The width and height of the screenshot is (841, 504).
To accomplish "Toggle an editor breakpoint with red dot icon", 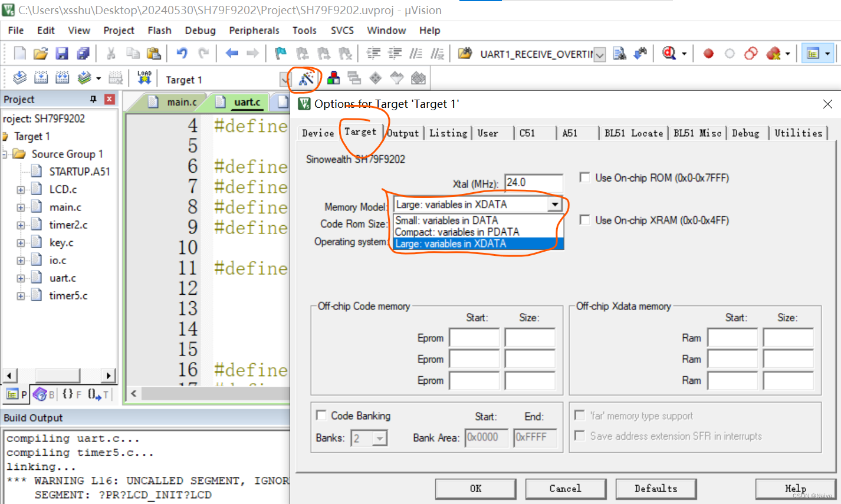I will click(x=708, y=53).
